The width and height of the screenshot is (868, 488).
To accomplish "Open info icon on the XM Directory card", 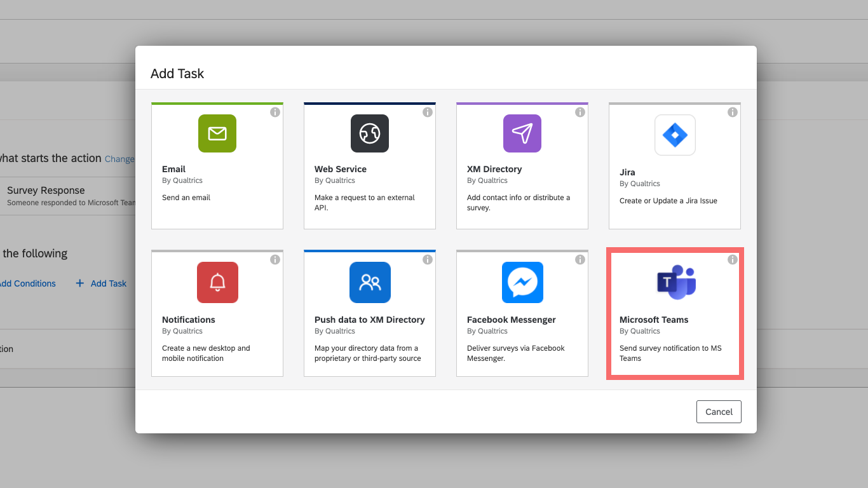I will tap(580, 112).
